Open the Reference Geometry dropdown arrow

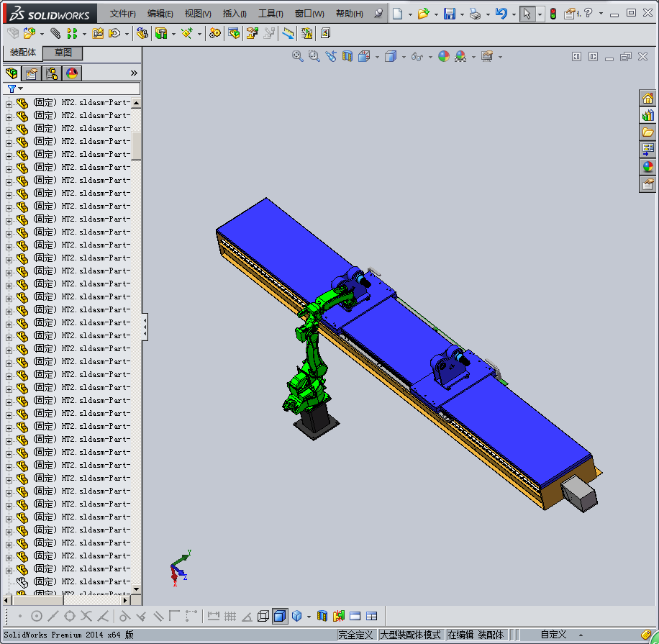[x=199, y=34]
